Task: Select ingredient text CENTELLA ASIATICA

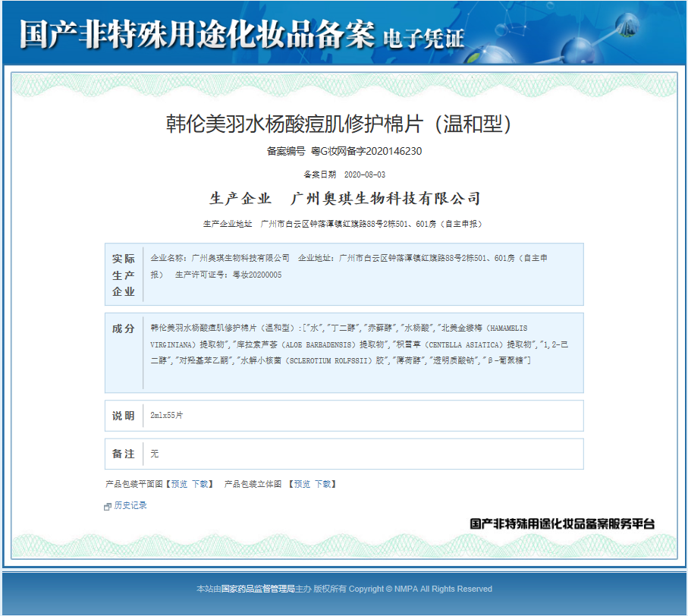Action: pyautogui.click(x=466, y=344)
